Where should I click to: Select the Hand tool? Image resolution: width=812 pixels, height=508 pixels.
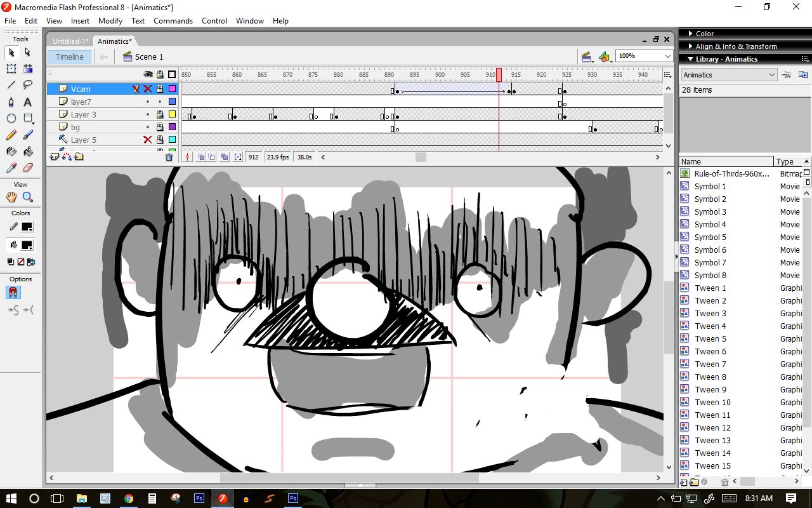pos(11,197)
